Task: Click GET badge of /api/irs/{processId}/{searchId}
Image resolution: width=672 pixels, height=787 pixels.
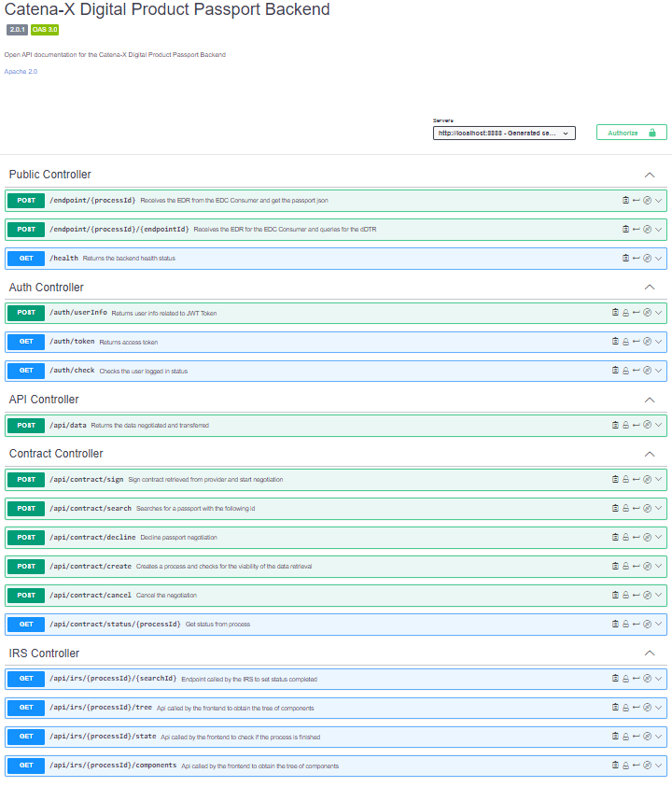Action: [x=26, y=678]
